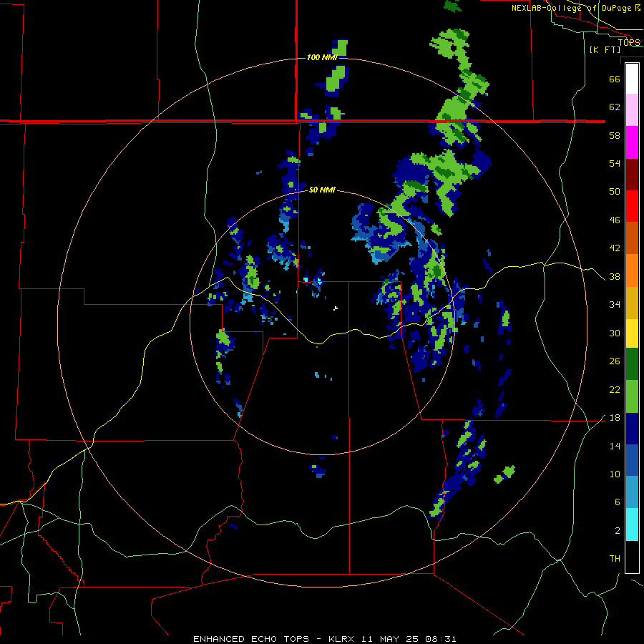
Task: Click the 50 NMI range ring label
Action: coord(322,190)
